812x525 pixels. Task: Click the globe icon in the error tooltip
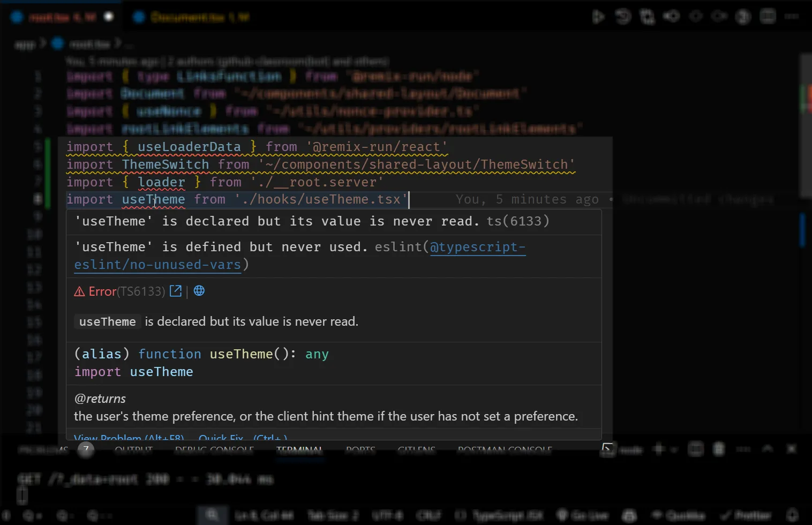(199, 291)
